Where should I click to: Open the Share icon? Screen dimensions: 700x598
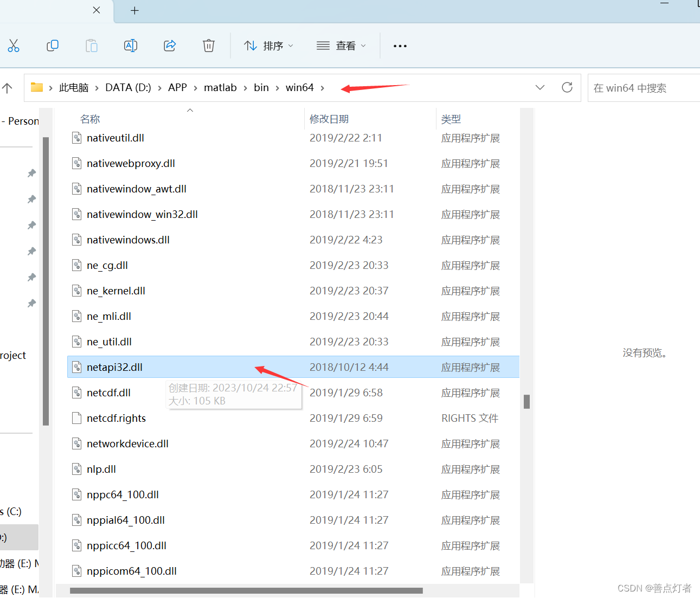point(169,46)
